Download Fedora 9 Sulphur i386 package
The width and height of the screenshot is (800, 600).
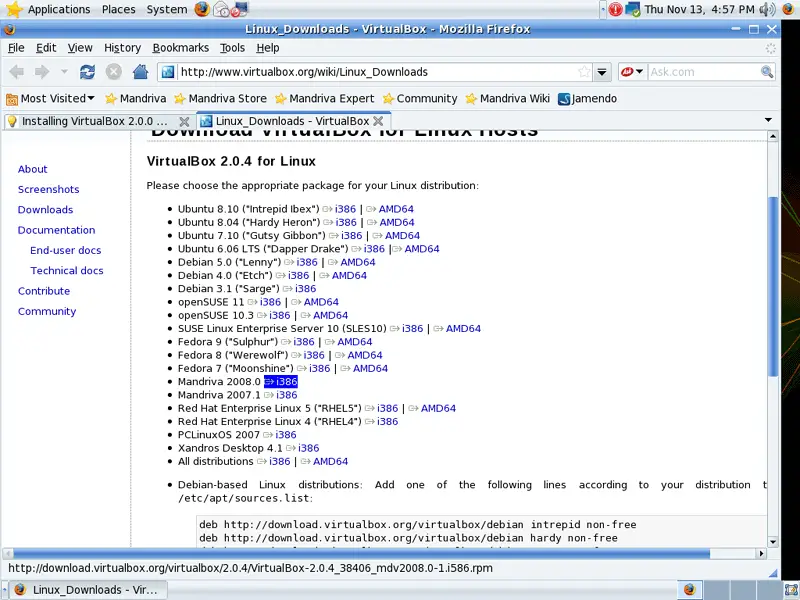click(x=304, y=342)
